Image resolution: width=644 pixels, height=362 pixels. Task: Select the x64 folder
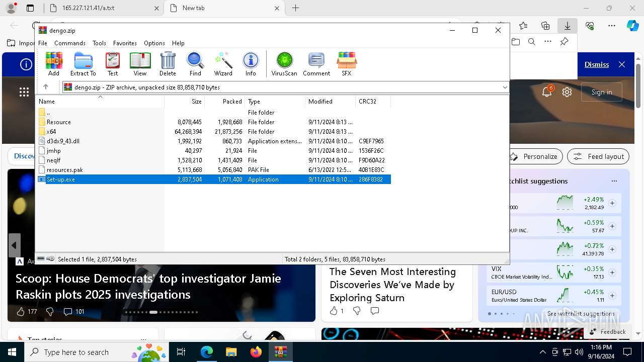tap(214, 132)
